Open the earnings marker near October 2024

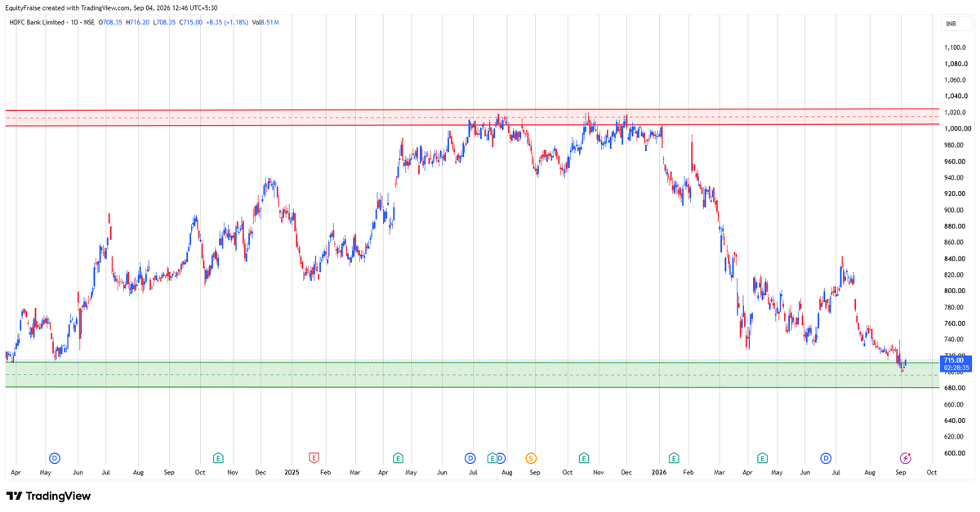(x=218, y=457)
